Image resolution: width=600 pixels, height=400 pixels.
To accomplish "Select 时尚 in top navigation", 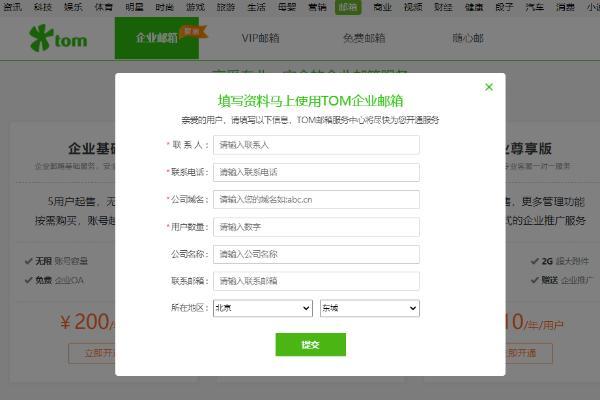I will 165,7.
